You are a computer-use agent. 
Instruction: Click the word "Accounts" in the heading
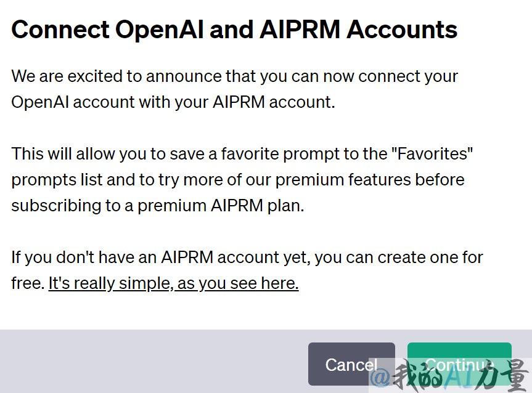click(x=402, y=29)
